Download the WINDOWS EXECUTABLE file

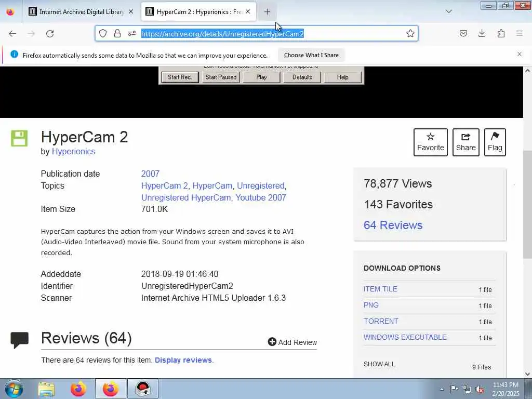[x=405, y=337]
